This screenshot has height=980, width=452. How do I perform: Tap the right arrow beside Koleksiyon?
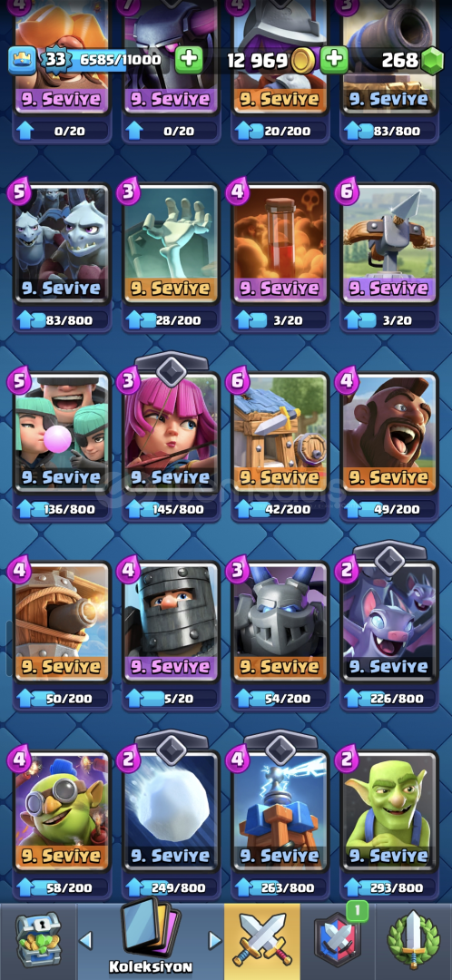[x=214, y=939]
